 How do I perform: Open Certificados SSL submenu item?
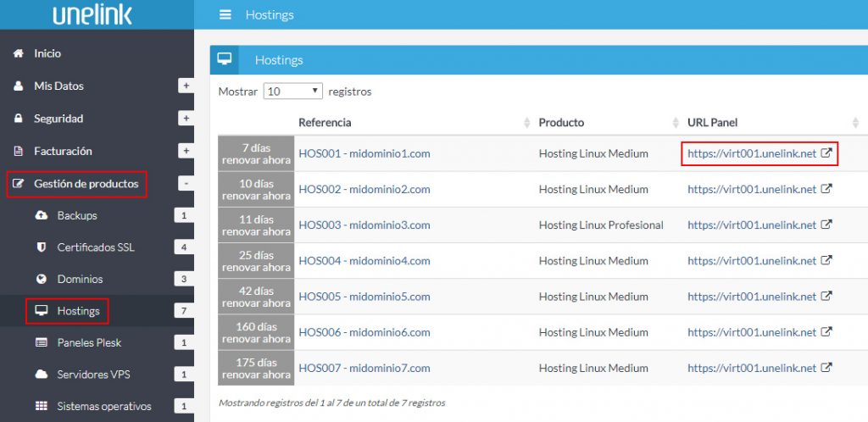coord(96,247)
